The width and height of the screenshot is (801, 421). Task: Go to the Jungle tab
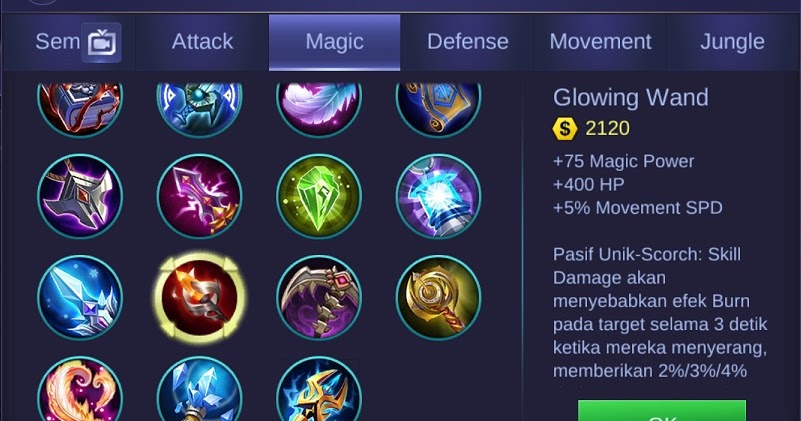point(732,42)
